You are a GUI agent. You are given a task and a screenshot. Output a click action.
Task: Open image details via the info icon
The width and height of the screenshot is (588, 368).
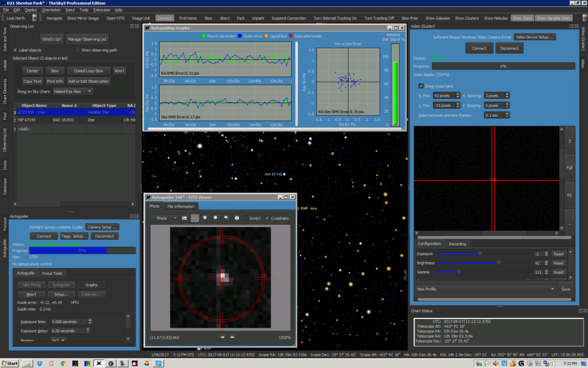(x=237, y=218)
